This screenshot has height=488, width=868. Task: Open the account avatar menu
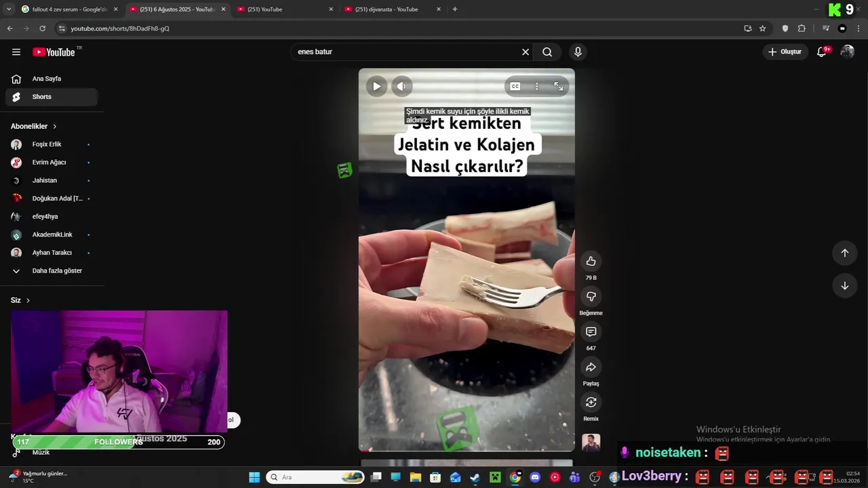pyautogui.click(x=847, y=52)
